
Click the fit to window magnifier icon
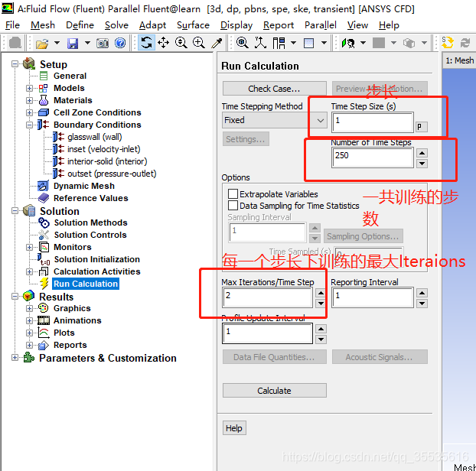tap(242, 43)
